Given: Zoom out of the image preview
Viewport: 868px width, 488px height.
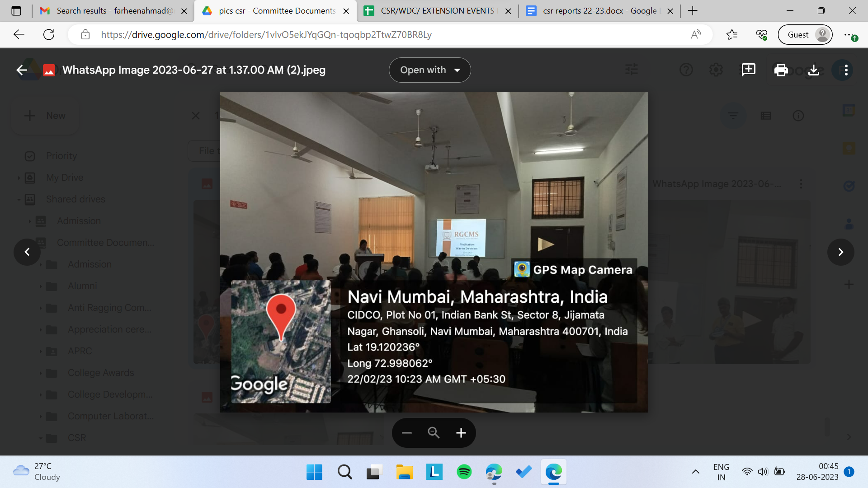Looking at the screenshot, I should point(406,433).
